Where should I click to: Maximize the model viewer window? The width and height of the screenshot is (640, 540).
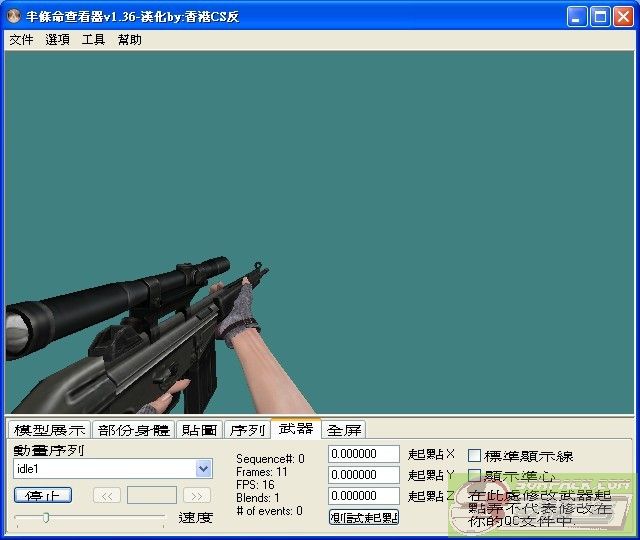click(600, 16)
